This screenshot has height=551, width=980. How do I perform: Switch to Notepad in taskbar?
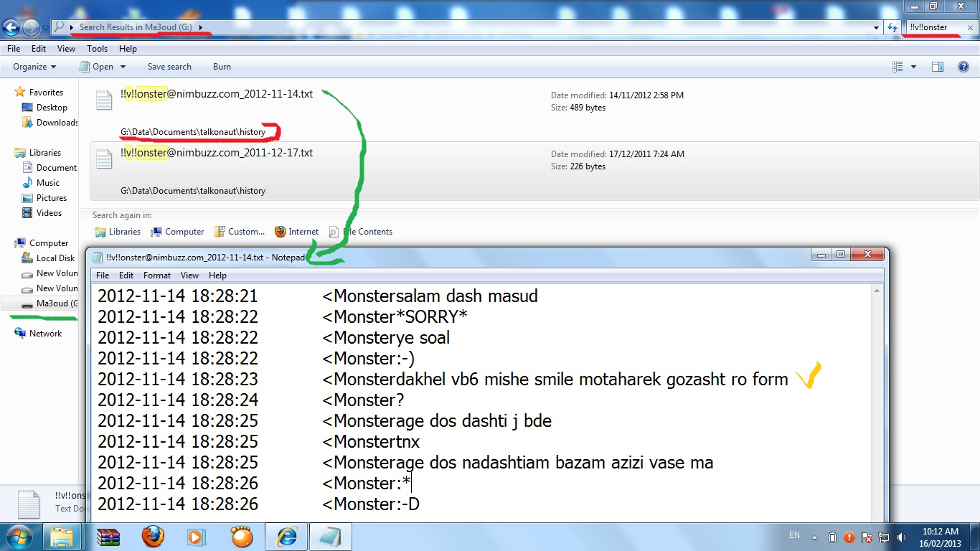click(330, 537)
